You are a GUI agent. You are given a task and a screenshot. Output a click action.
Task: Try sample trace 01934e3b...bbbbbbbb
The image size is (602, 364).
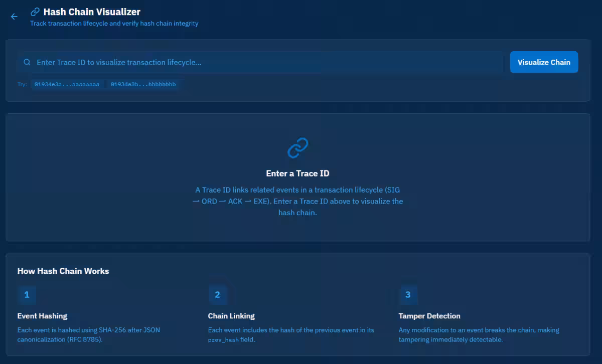click(143, 85)
